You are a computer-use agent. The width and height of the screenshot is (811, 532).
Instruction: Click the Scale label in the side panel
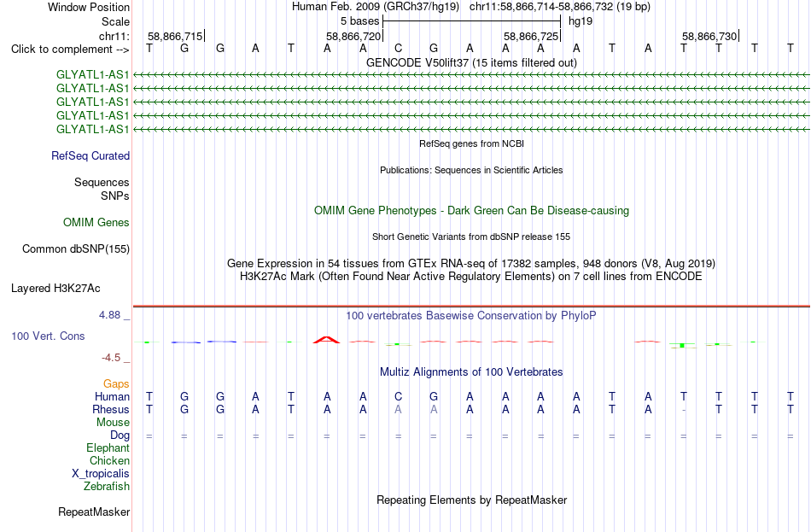point(116,21)
